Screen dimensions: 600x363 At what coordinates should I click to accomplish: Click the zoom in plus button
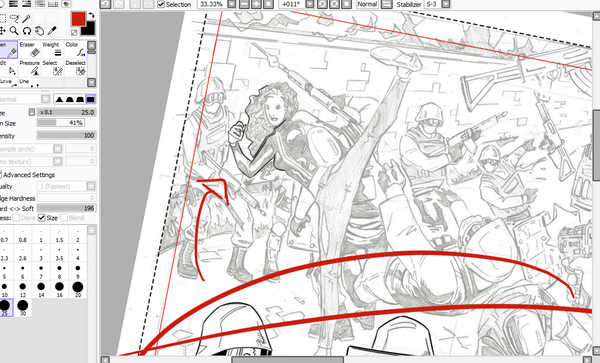[x=256, y=4]
